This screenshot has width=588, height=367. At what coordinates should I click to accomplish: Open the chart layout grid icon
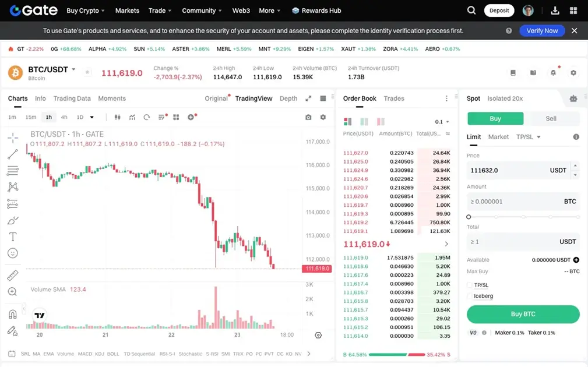click(x=176, y=117)
